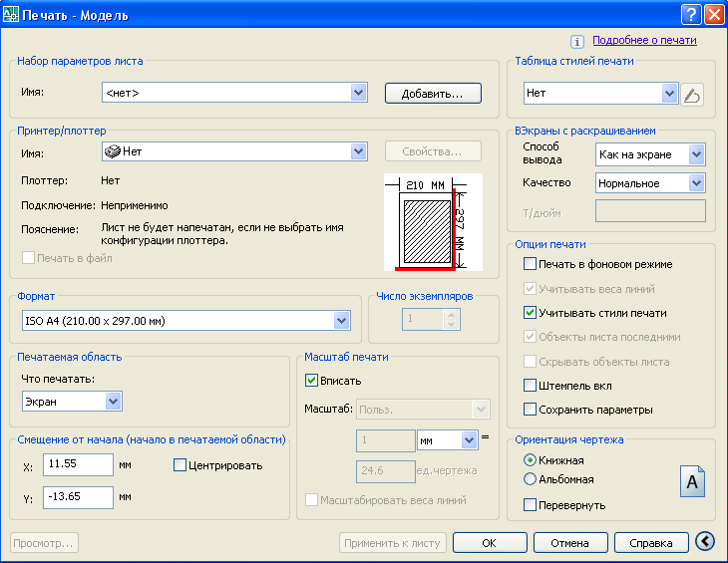Click the collapse dialog arrow icon
The image size is (728, 563).
click(x=705, y=541)
